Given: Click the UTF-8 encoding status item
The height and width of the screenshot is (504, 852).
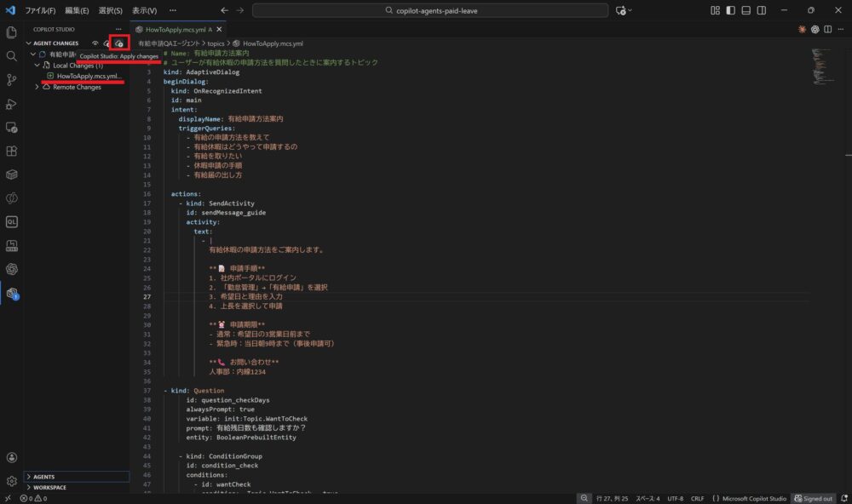Looking at the screenshot, I should 675,498.
